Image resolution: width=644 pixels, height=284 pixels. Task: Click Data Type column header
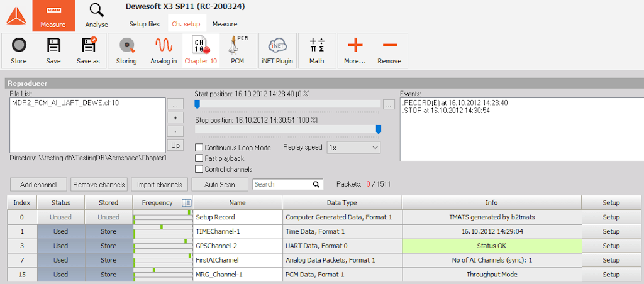pyautogui.click(x=342, y=203)
